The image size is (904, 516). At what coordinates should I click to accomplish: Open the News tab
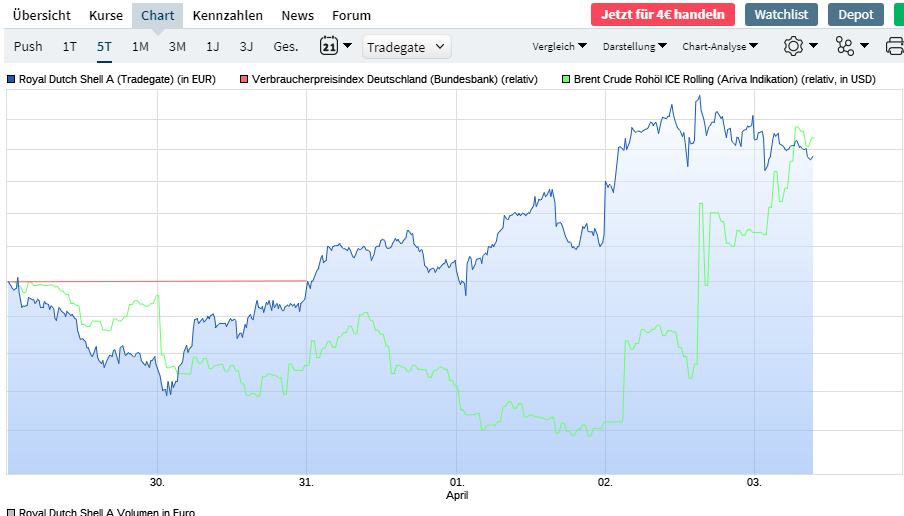coord(297,15)
